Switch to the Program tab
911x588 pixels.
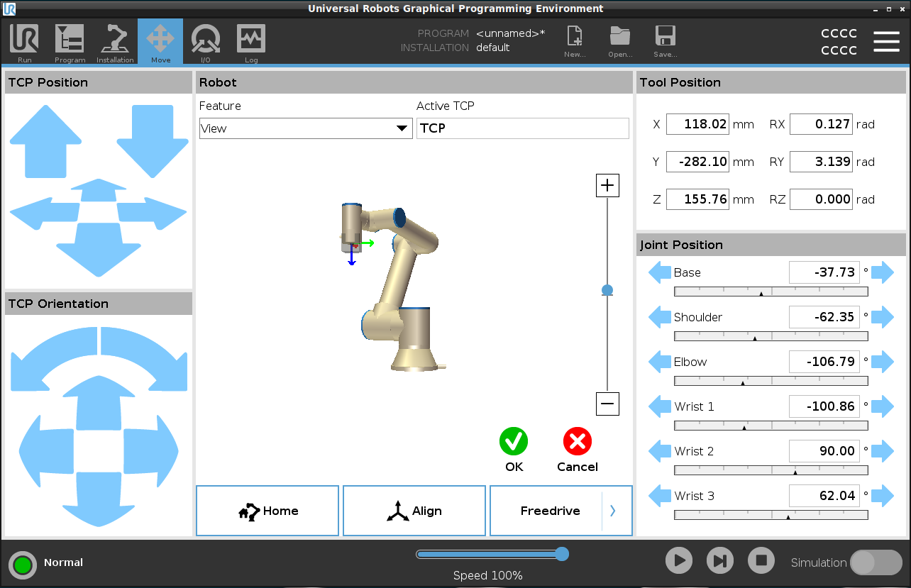(x=70, y=43)
